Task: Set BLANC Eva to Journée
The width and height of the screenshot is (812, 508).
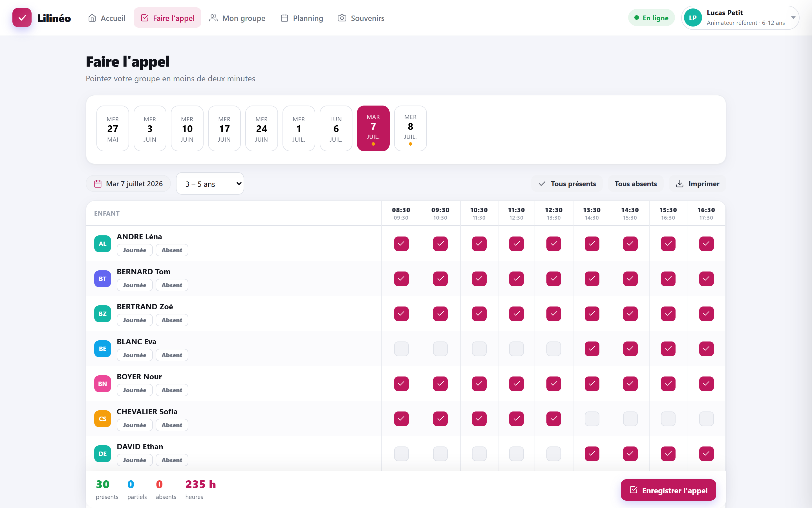Action: pos(134,355)
